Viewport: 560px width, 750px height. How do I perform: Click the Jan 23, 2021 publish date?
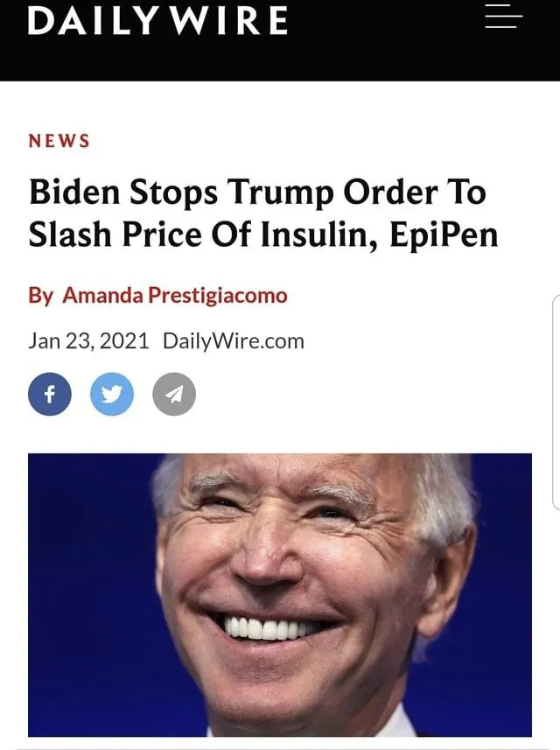tap(88, 341)
